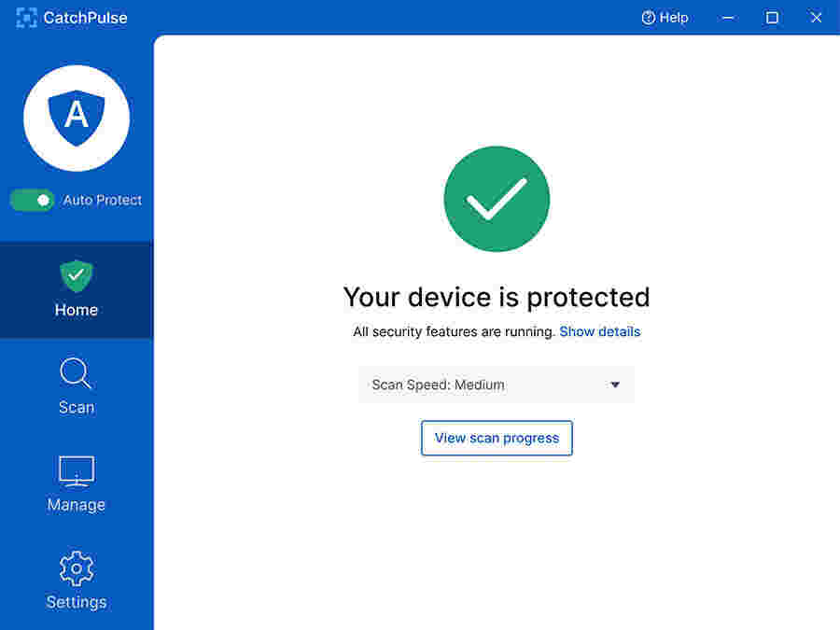The image size is (840, 630).
Task: Click the dropdown arrow next to Medium
Action: (615, 385)
